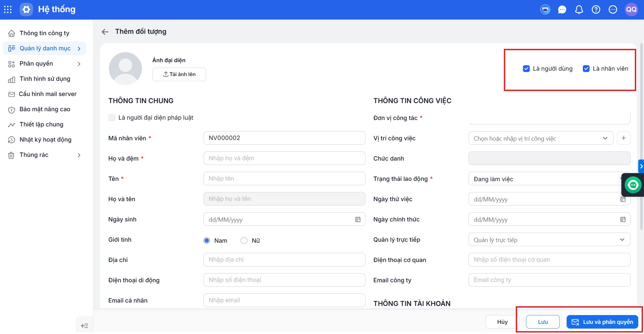The width and height of the screenshot is (644, 334).
Task: Click Lưu và phân quyền button
Action: (x=602, y=322)
